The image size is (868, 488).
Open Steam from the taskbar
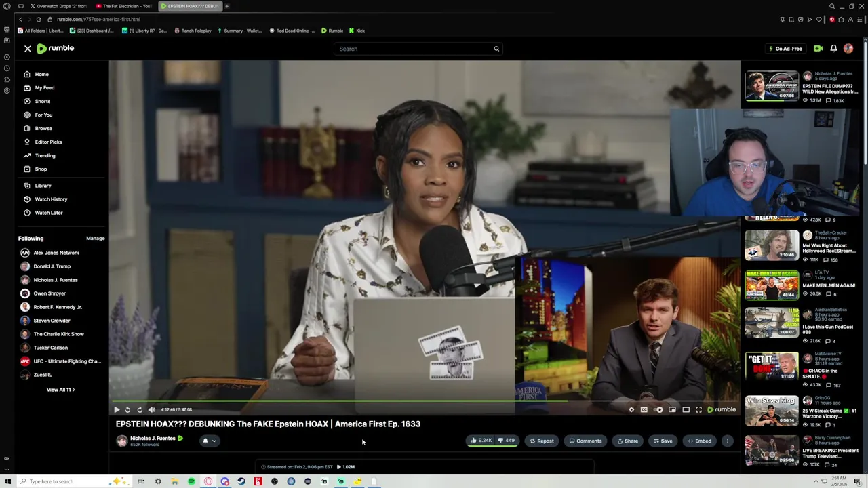[x=241, y=481]
